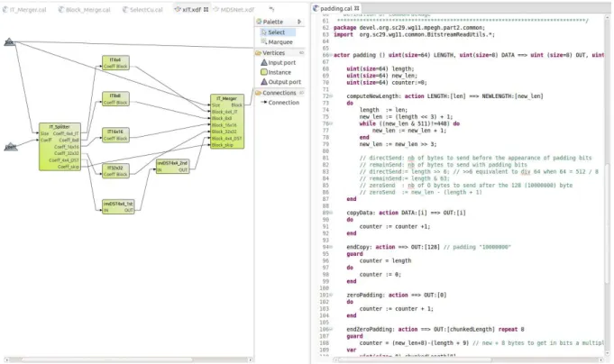Show the hidden editor tabs list

tap(271, 9)
